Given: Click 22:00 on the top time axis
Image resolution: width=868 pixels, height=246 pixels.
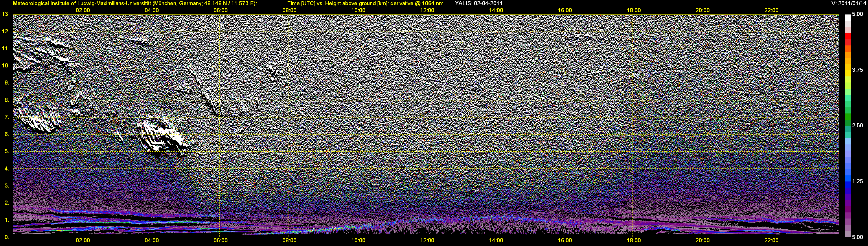Looking at the screenshot, I should 771,10.
